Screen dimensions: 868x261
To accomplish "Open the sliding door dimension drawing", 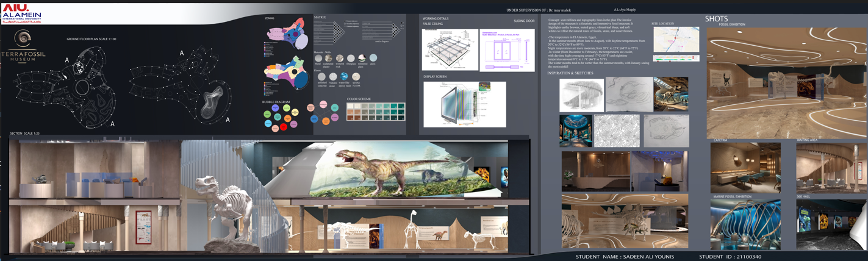I will 508,50.
